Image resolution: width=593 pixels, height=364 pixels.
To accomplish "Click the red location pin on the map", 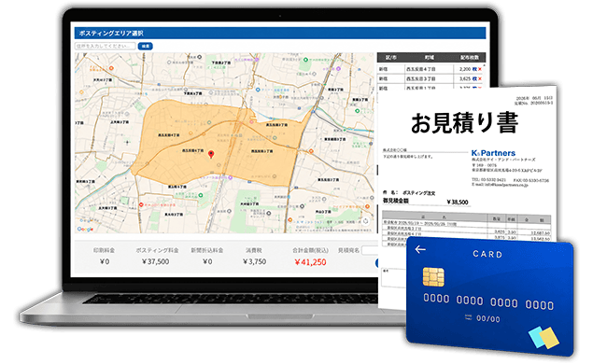I will tap(211, 154).
